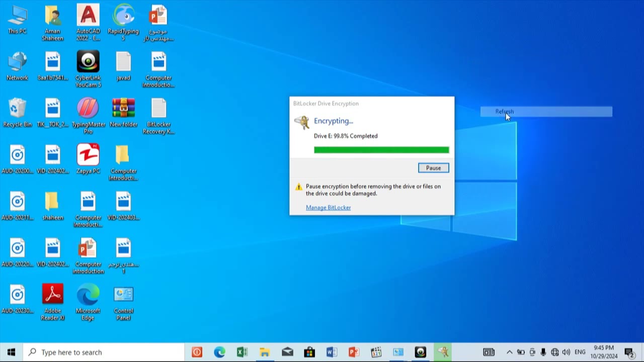Select the TIK_TOK video file icon
The height and width of the screenshot is (362, 644).
click(x=52, y=113)
